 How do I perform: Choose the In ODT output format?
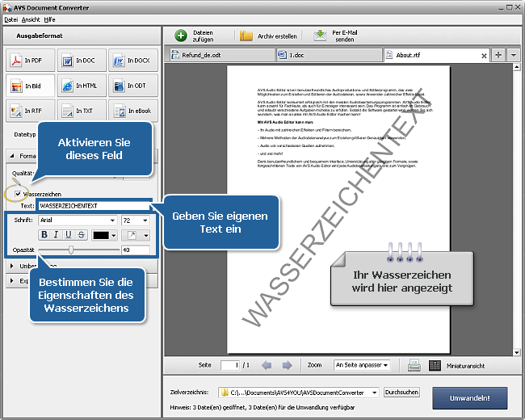(x=133, y=86)
